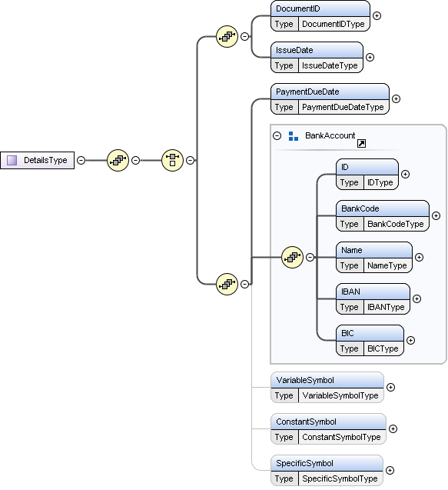This screenshot has width=448, height=490.
Task: Click the BankCodeType type value
Action: tap(396, 224)
